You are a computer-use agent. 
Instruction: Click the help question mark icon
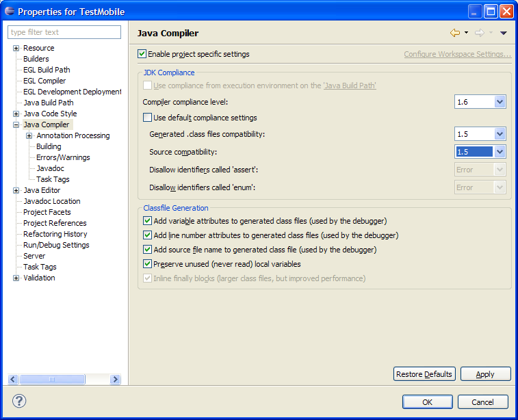pos(19,401)
